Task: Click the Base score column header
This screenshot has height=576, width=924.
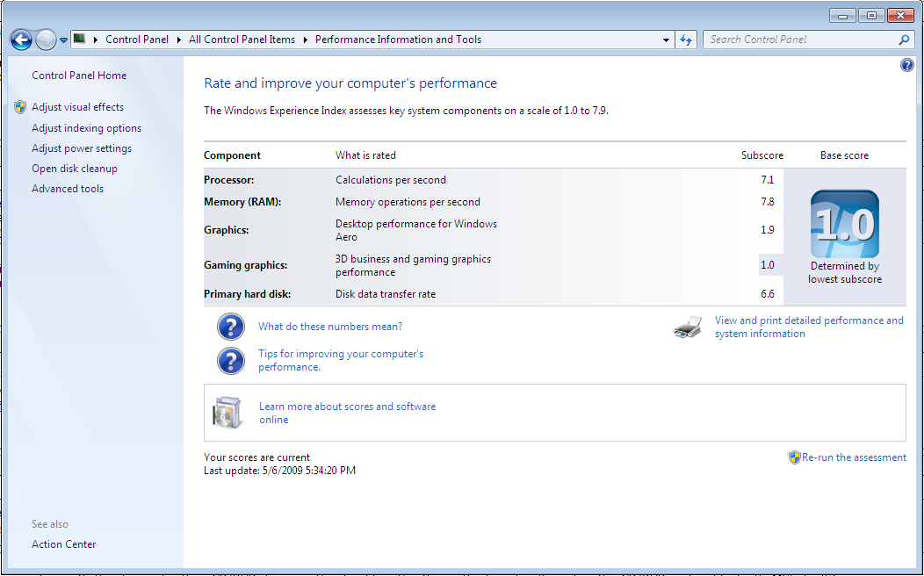Action: (844, 155)
